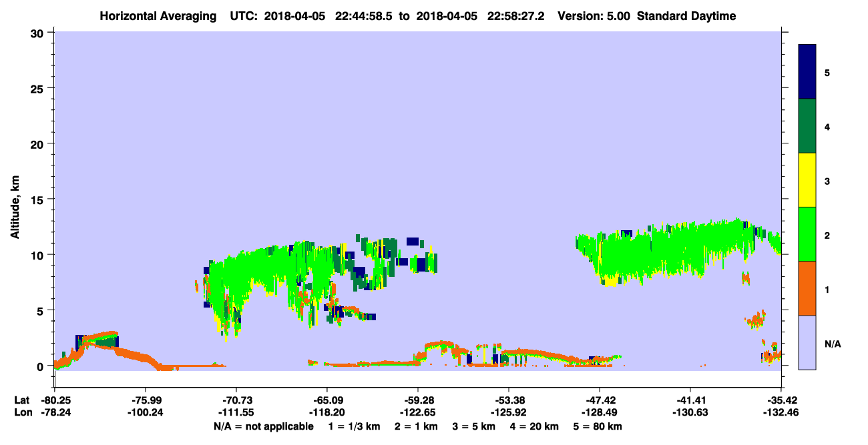This screenshot has width=868, height=445.
Task: Click the orange level 1 colorbar segment
Action: [807, 288]
